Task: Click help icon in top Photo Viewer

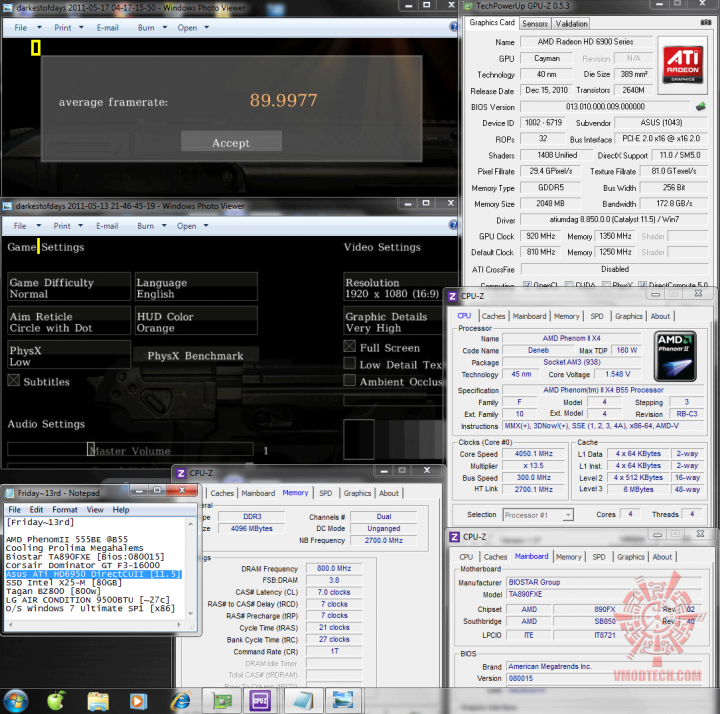Action: pyautogui.click(x=454, y=27)
